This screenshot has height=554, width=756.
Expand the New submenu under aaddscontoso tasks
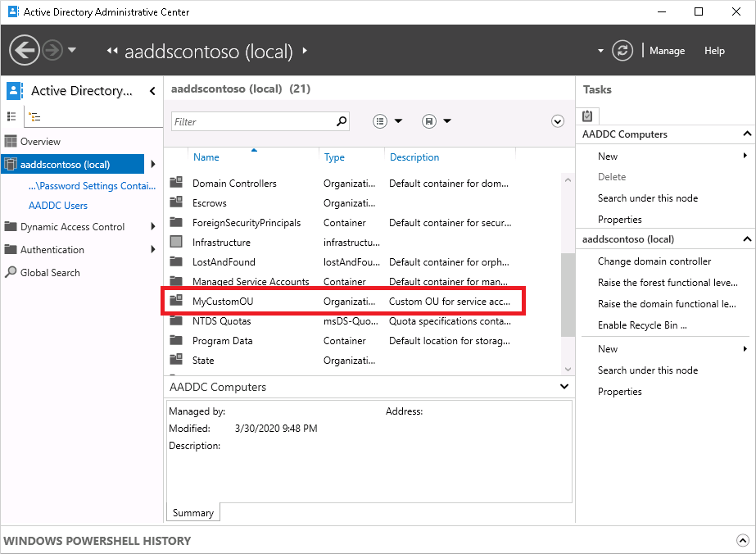coord(744,348)
